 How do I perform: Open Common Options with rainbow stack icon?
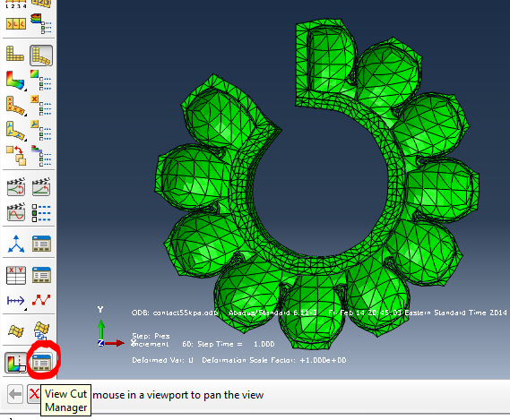click(x=41, y=23)
